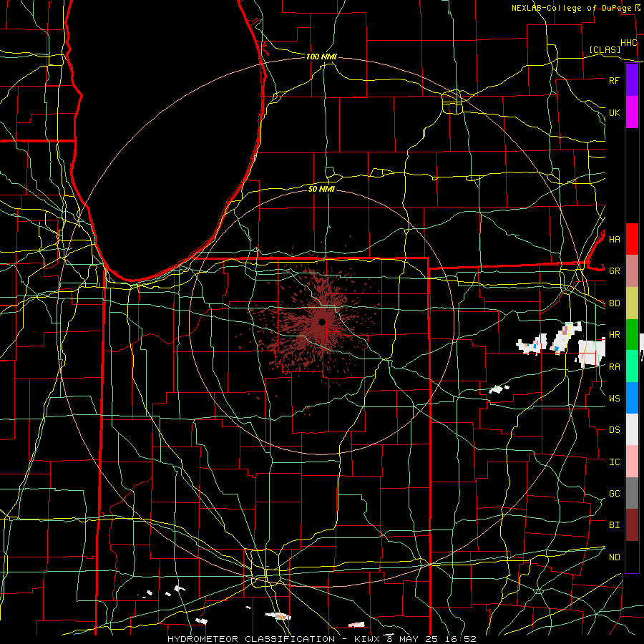The height and width of the screenshot is (644, 644).
Task: Click the KIWX station identifier in the footer
Action: point(367,639)
